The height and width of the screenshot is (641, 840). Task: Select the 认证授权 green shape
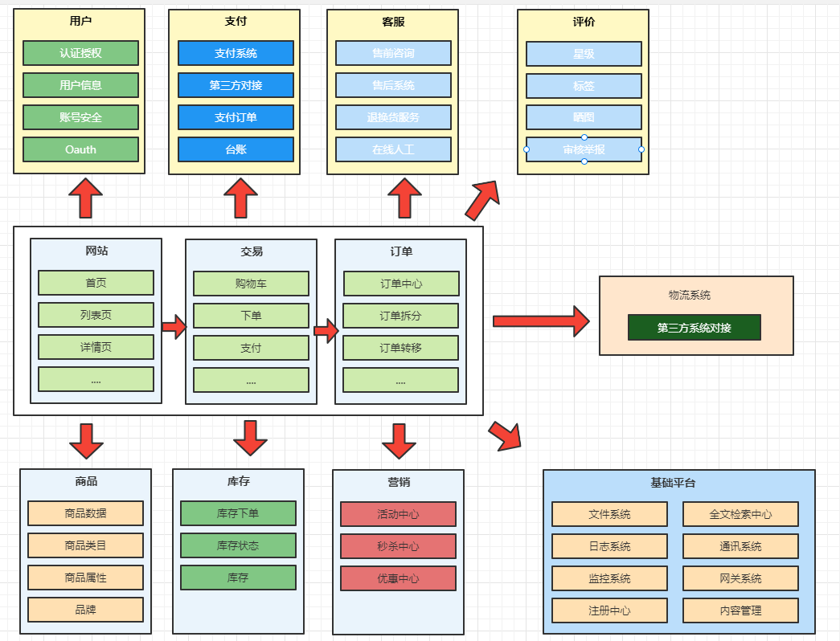click(x=80, y=53)
